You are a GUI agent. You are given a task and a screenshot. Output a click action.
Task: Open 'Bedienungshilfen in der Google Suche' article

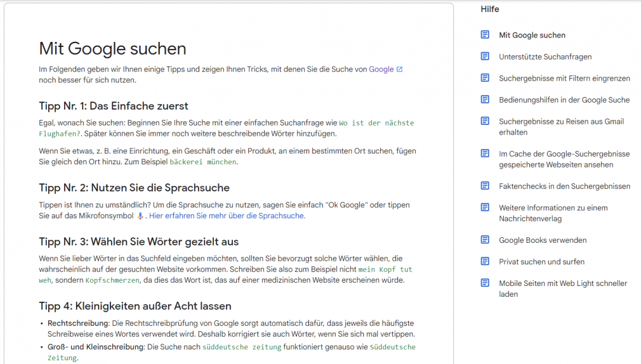[564, 100]
